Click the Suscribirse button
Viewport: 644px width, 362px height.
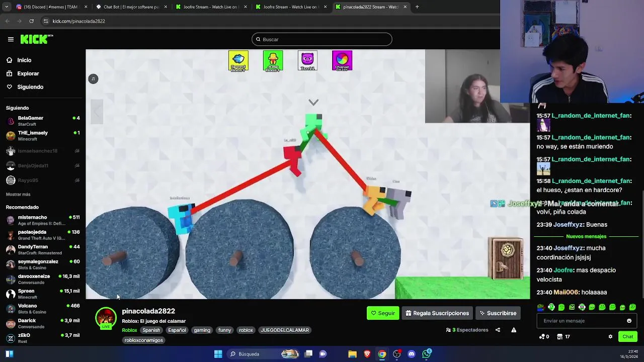498,313
